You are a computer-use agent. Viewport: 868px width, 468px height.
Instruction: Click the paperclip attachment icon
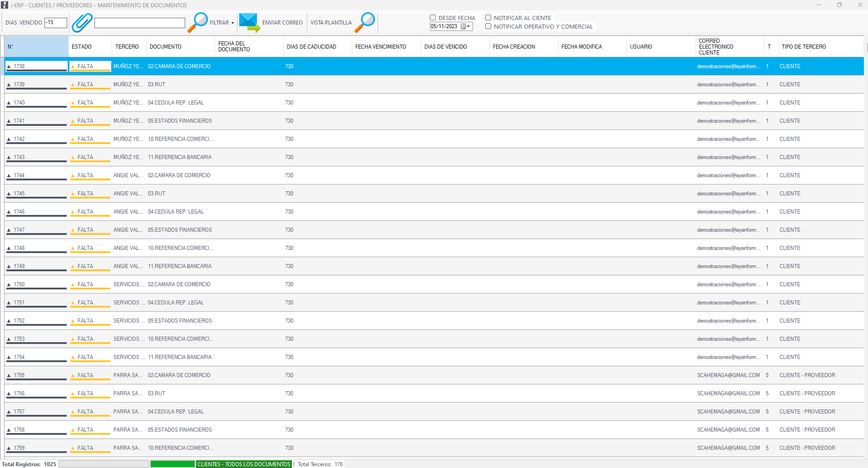click(82, 22)
